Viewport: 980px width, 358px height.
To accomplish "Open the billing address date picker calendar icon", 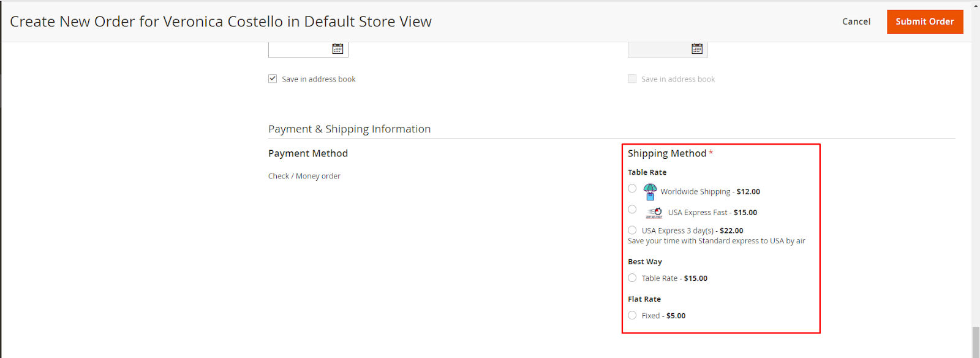I will tap(337, 48).
